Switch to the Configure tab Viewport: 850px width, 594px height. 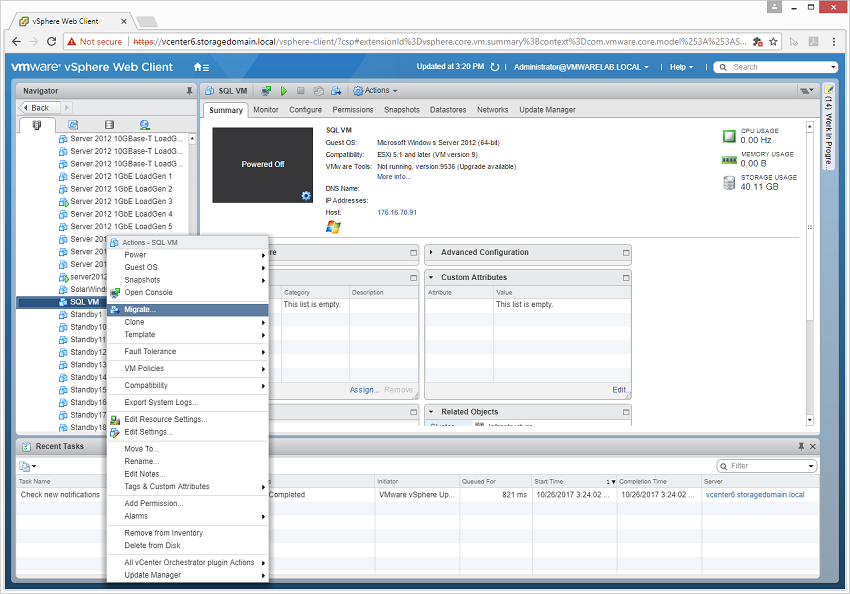click(305, 110)
